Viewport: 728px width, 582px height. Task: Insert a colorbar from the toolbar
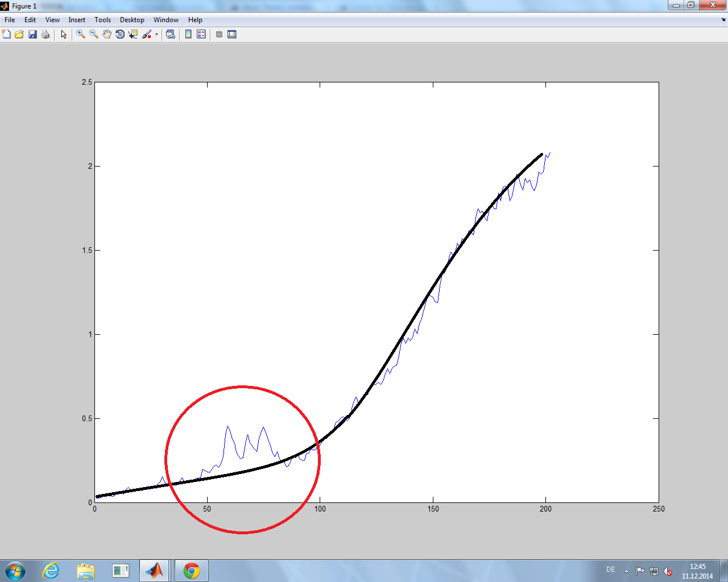(188, 35)
